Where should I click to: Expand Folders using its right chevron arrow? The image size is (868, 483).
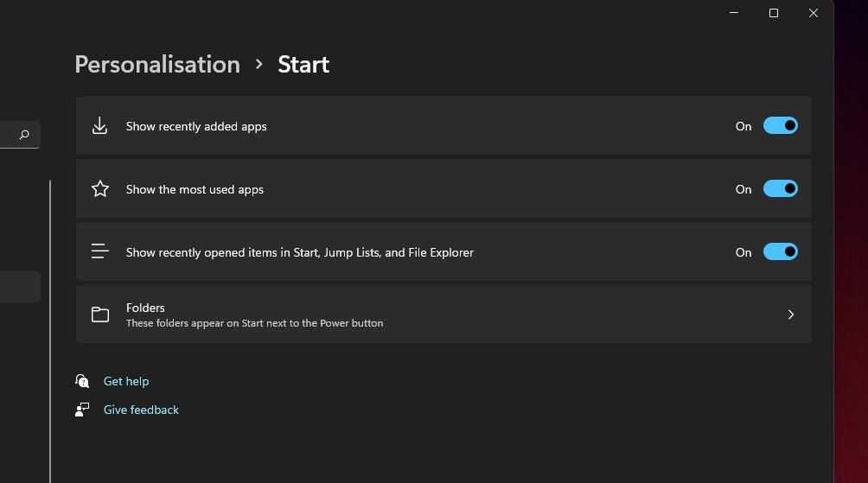[790, 315]
